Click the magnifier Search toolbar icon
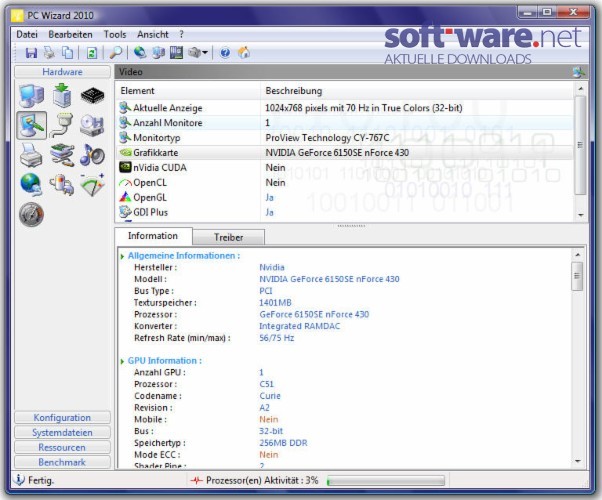Viewport: 602px width, 500px height. [116, 53]
